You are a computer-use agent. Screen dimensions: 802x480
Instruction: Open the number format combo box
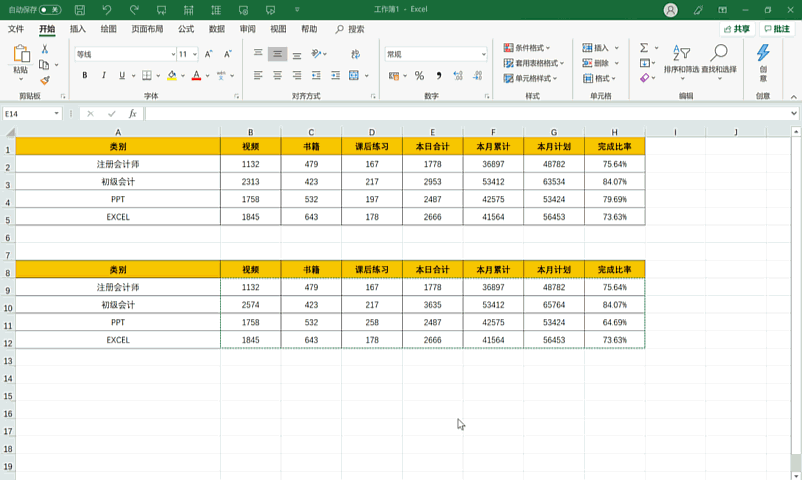[x=436, y=54]
